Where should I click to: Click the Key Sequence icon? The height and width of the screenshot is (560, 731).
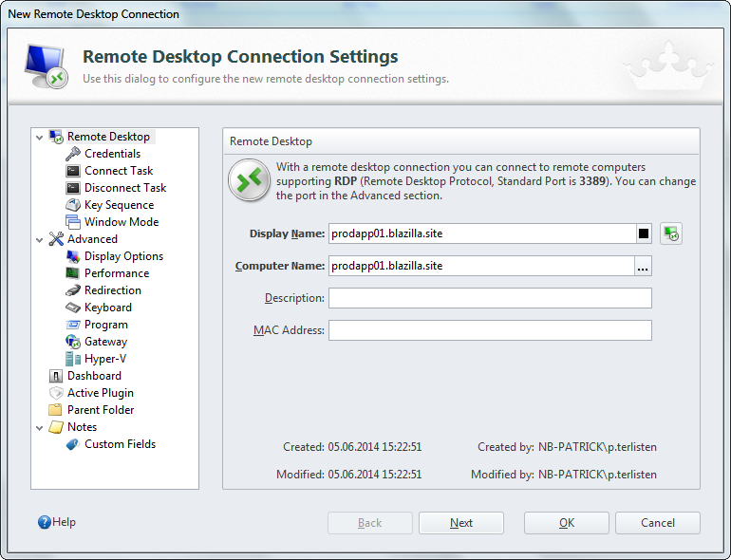73,205
